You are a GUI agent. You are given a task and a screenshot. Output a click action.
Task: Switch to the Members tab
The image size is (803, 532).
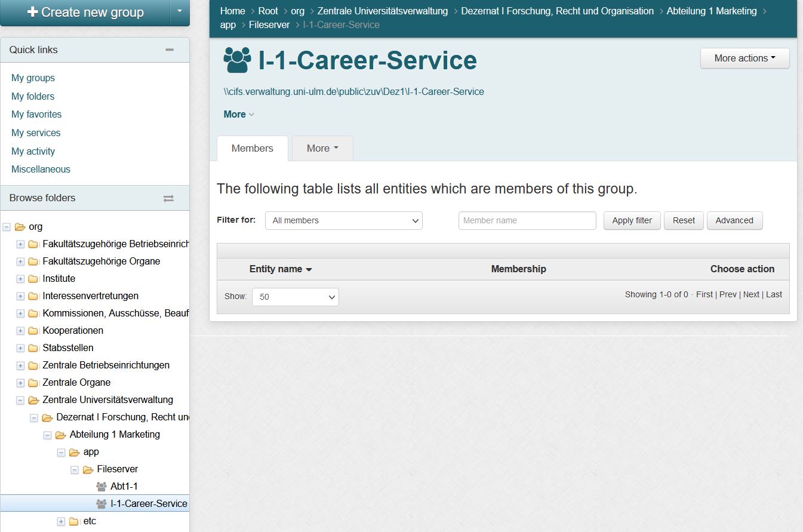click(x=252, y=149)
